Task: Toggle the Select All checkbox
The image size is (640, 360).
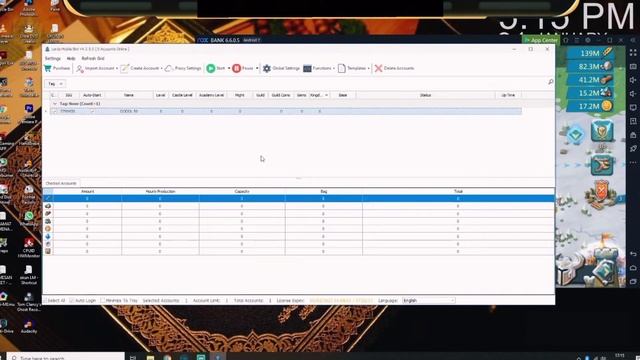Action: click(x=45, y=300)
